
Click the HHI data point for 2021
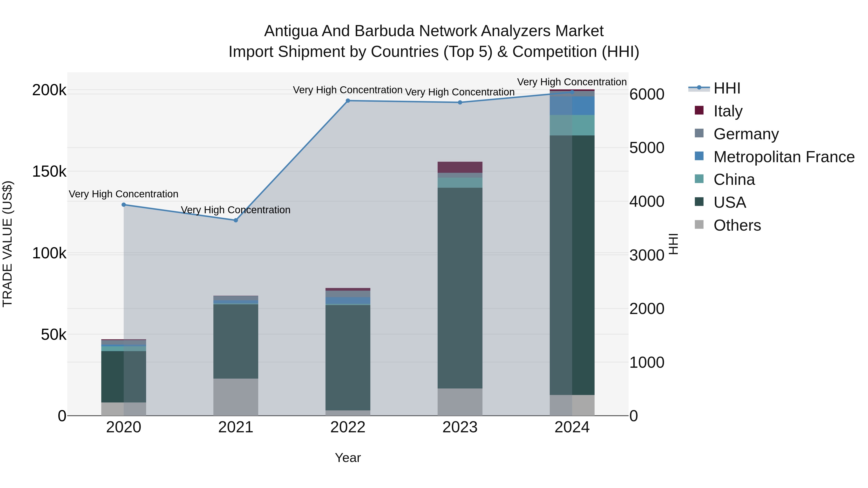tap(236, 220)
